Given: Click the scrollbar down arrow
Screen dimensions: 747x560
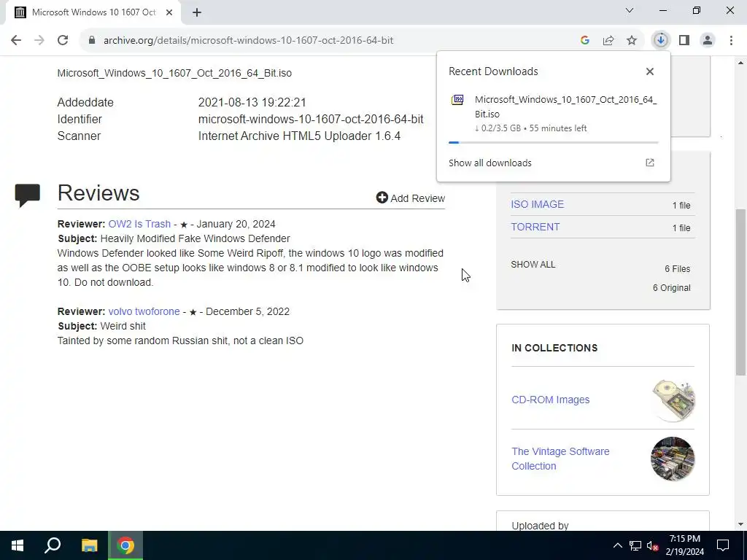Looking at the screenshot, I should (x=740, y=524).
